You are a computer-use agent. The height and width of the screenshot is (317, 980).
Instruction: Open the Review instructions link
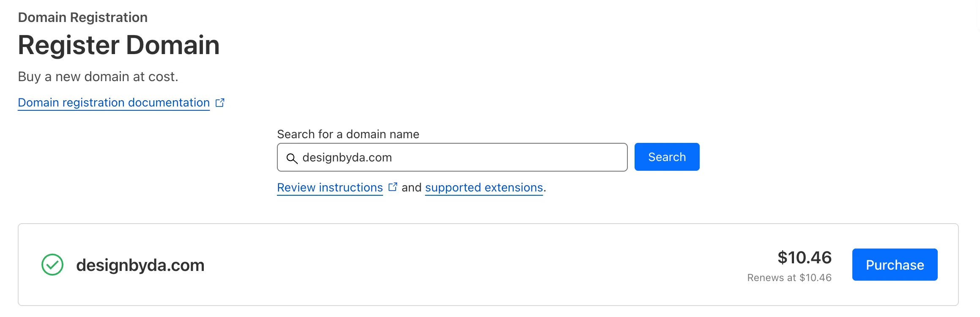point(330,187)
